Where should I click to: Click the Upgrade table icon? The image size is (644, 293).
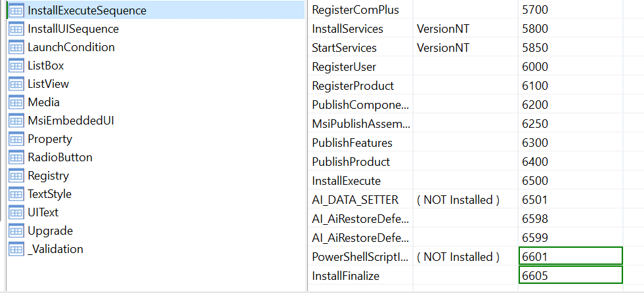click(16, 231)
